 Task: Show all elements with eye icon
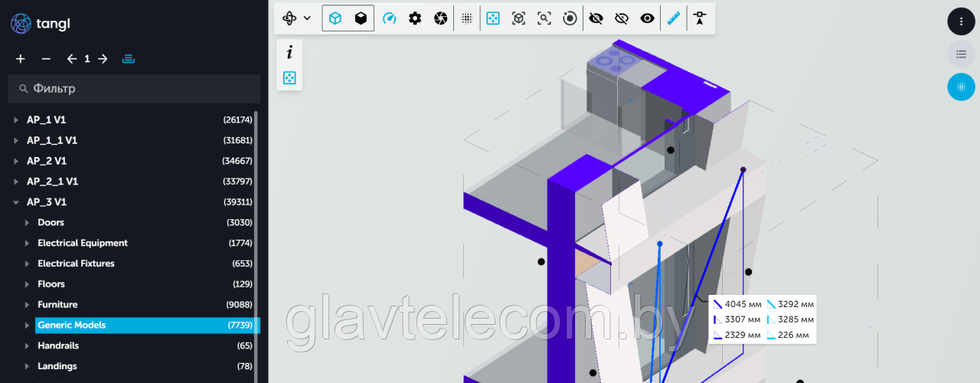(x=648, y=18)
